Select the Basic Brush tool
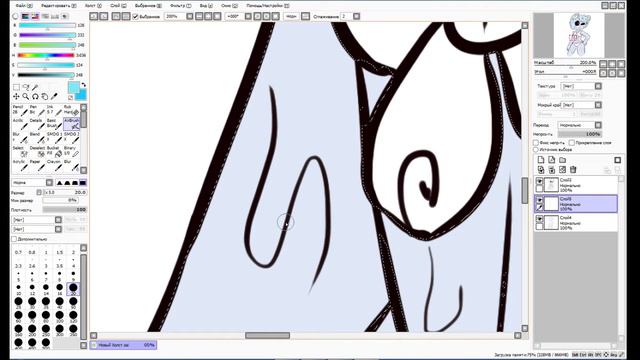The image size is (640, 360). (x=53, y=124)
